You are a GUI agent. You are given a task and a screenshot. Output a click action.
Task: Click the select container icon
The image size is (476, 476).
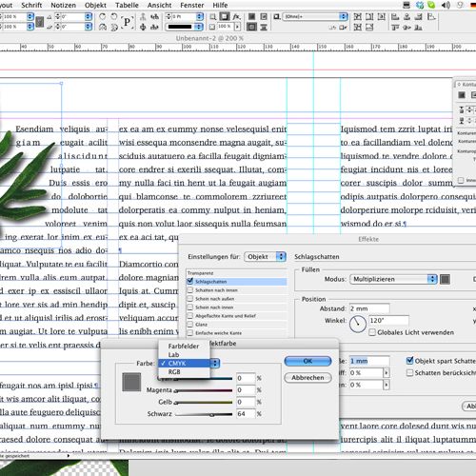pyautogui.click(x=143, y=16)
